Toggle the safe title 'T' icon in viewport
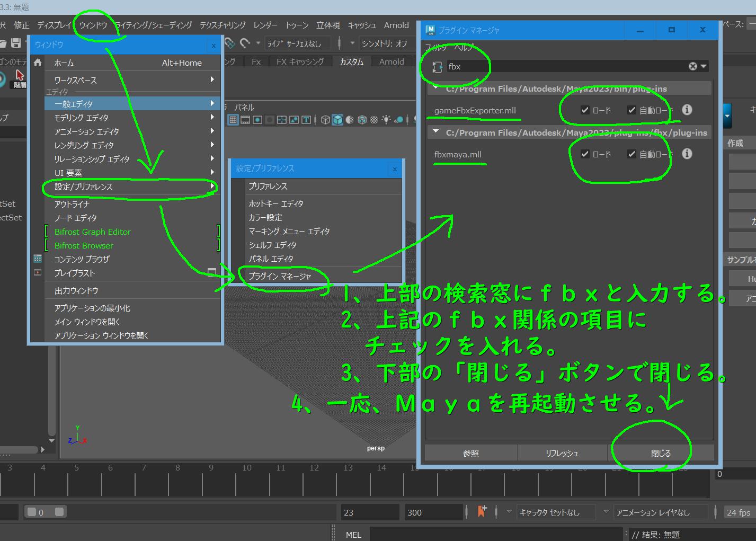Viewport: 756px width, 541px height. click(x=306, y=120)
